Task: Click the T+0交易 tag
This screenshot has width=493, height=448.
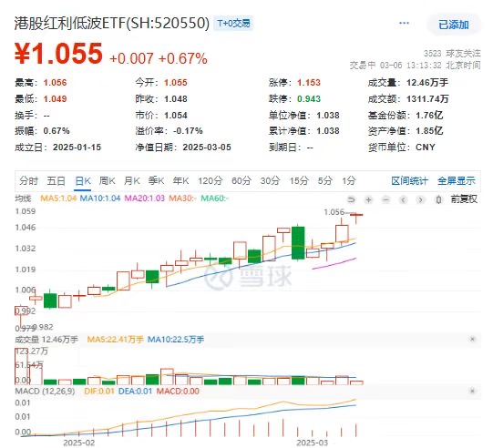Action: coord(233,24)
